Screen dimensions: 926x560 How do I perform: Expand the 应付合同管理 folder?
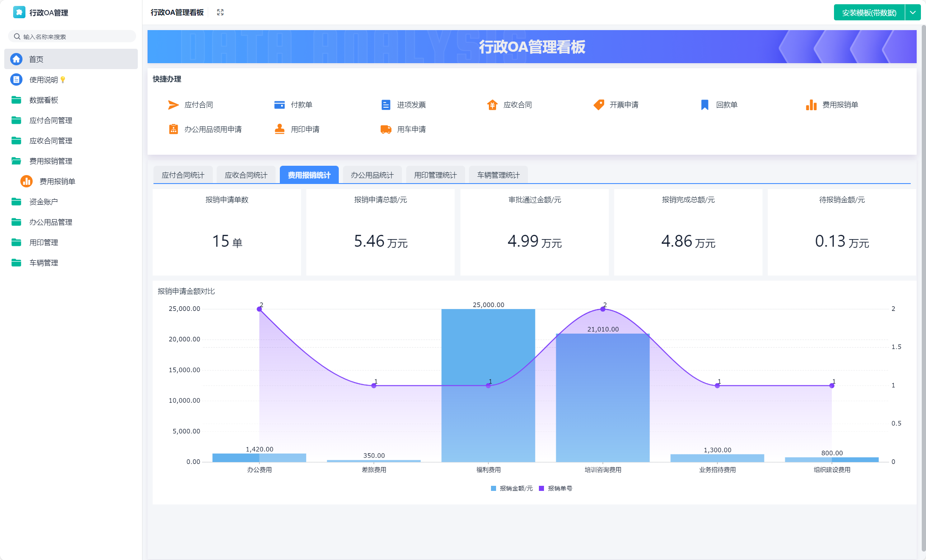tap(50, 120)
